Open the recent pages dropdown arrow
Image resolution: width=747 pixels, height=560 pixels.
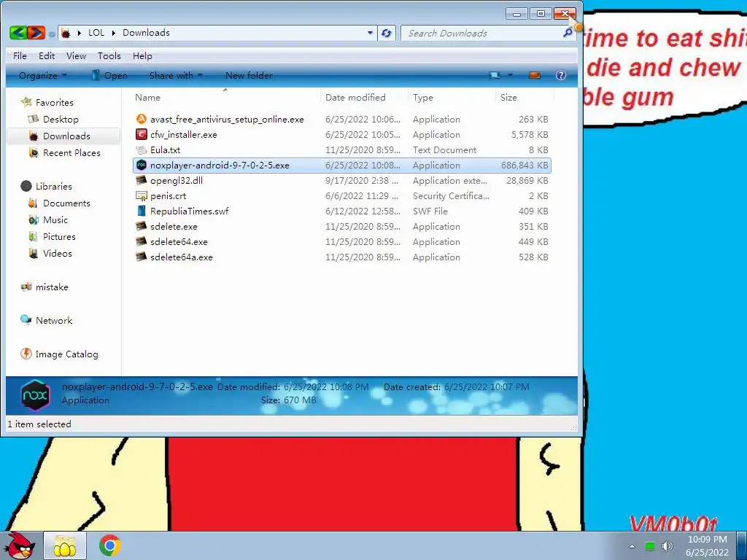coord(52,34)
